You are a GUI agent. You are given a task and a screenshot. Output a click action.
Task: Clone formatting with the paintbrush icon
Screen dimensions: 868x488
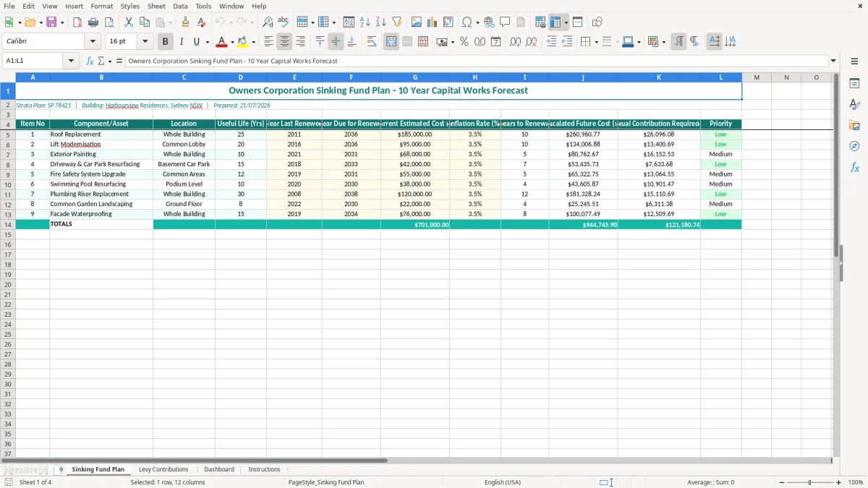point(186,22)
